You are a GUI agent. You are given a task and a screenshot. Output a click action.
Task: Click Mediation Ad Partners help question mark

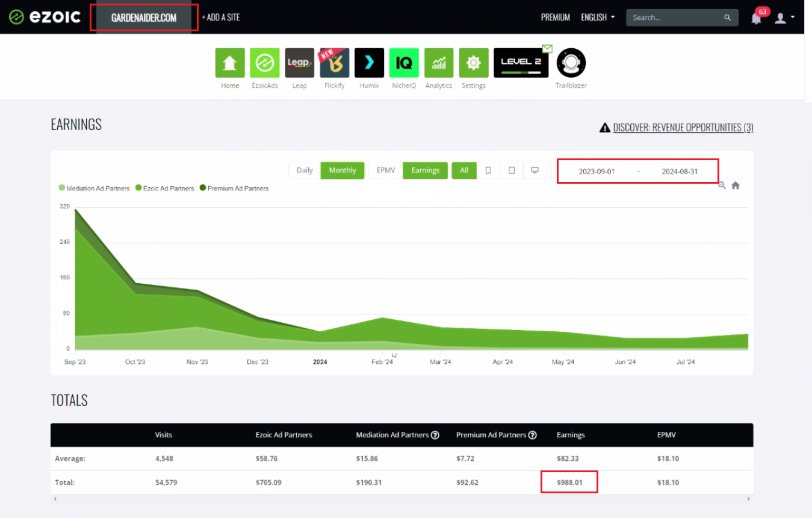435,435
